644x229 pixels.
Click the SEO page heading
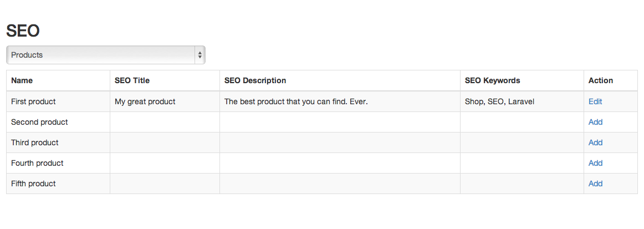pos(23,31)
